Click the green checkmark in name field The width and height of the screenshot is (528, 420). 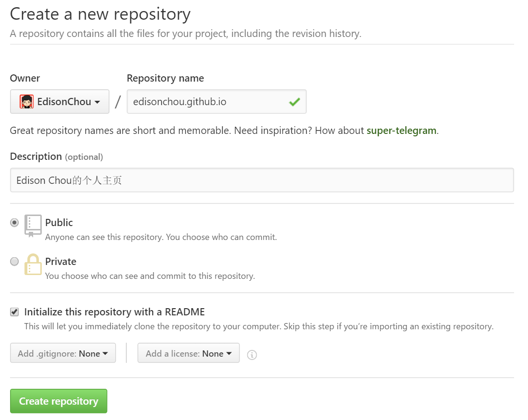tap(294, 102)
